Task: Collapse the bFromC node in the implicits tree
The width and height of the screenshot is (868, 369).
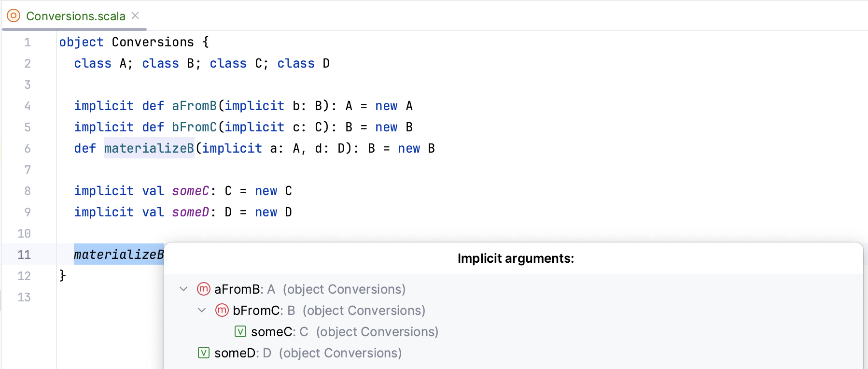Action: pos(201,311)
